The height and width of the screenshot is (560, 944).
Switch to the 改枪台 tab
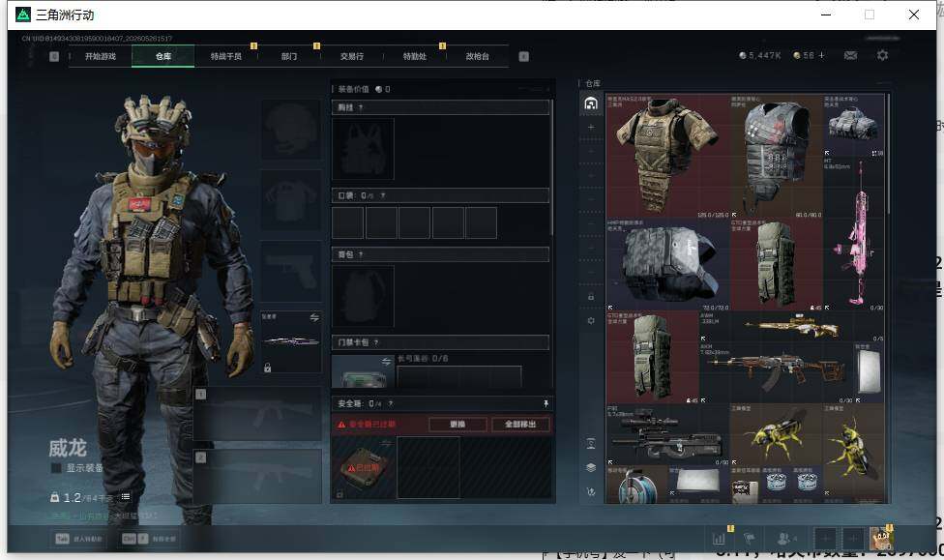pos(478,56)
